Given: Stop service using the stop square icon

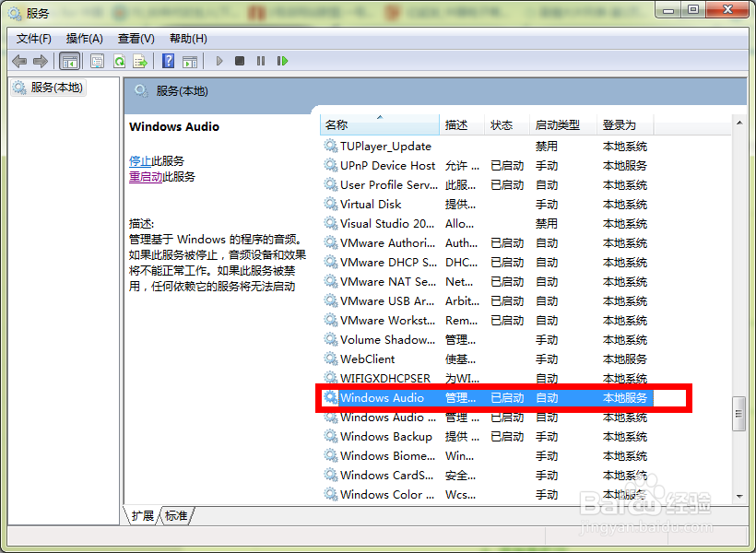Looking at the screenshot, I should click(x=240, y=61).
